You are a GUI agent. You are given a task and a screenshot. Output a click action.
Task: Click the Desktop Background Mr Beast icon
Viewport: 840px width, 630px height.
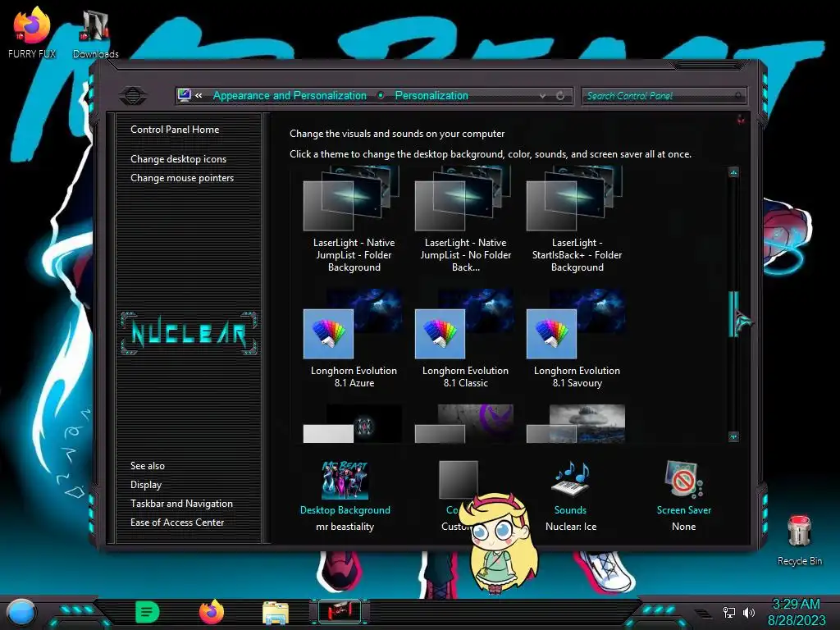(345, 480)
